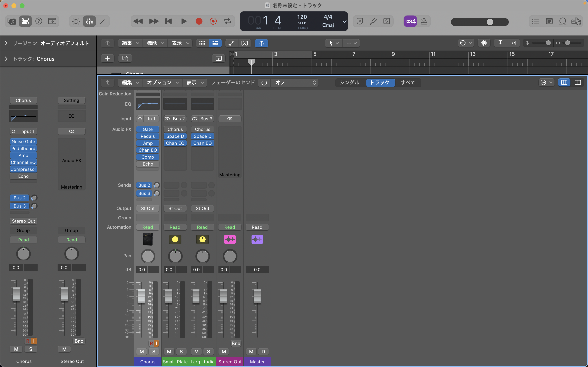Click the Record button in the transport
Image resolution: width=588 pixels, height=367 pixels.
pos(199,21)
